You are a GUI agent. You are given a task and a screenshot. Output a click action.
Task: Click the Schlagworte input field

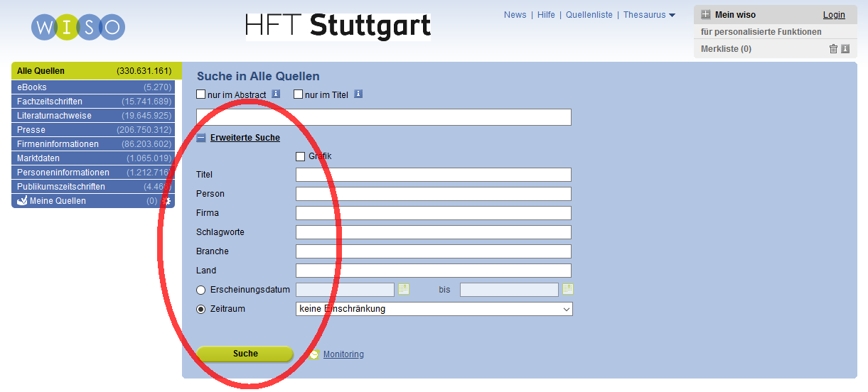click(434, 232)
